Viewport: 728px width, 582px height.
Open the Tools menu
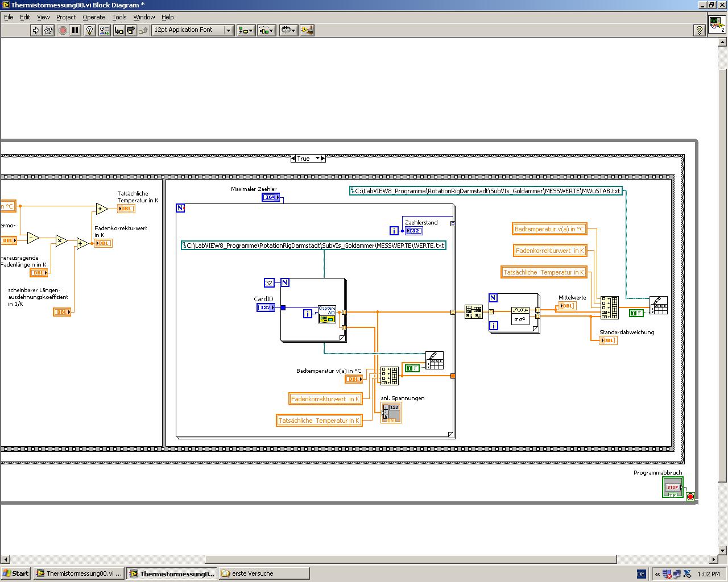click(x=119, y=17)
